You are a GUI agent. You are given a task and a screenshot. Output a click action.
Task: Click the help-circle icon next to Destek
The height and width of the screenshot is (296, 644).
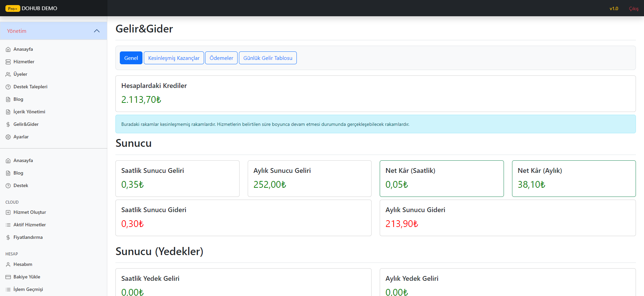8,186
